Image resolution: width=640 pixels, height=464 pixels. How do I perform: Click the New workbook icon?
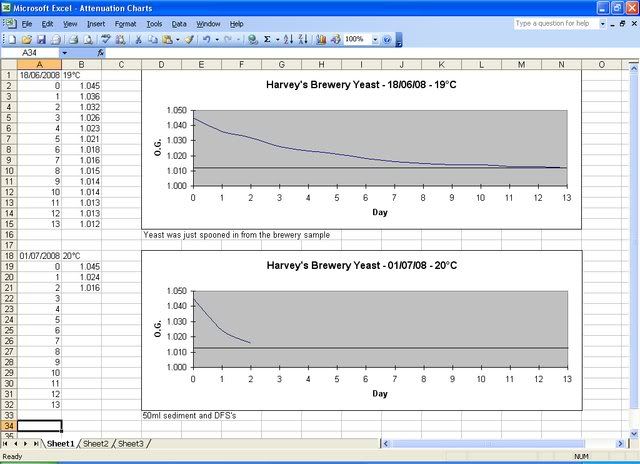[x=13, y=40]
